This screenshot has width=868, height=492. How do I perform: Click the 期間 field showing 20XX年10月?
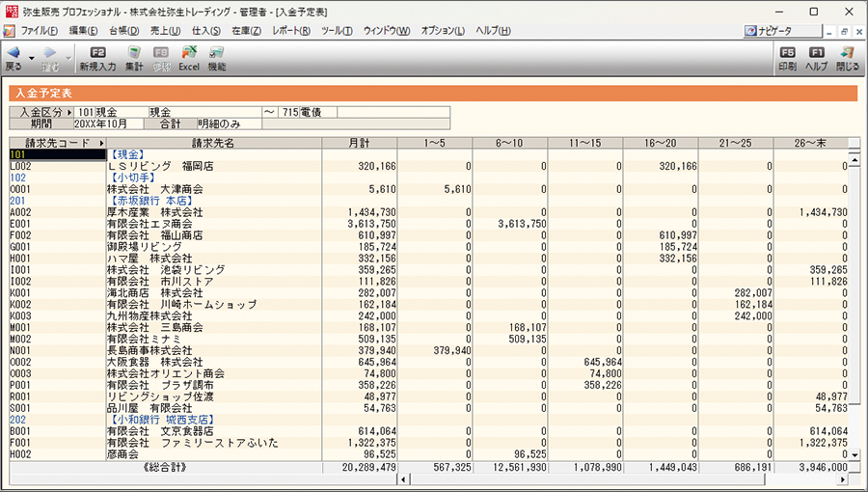pos(108,124)
